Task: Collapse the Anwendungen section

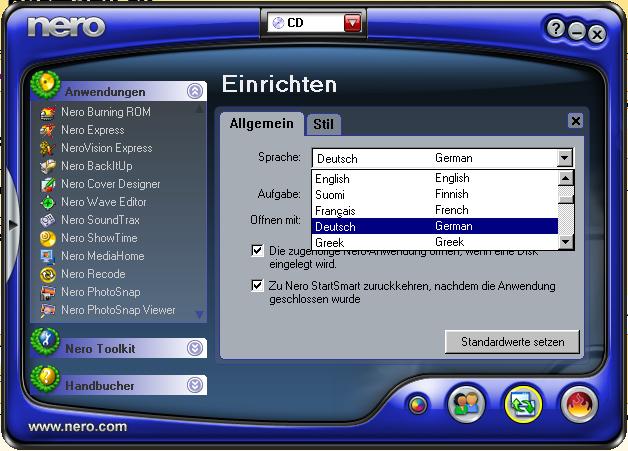Action: [195, 91]
